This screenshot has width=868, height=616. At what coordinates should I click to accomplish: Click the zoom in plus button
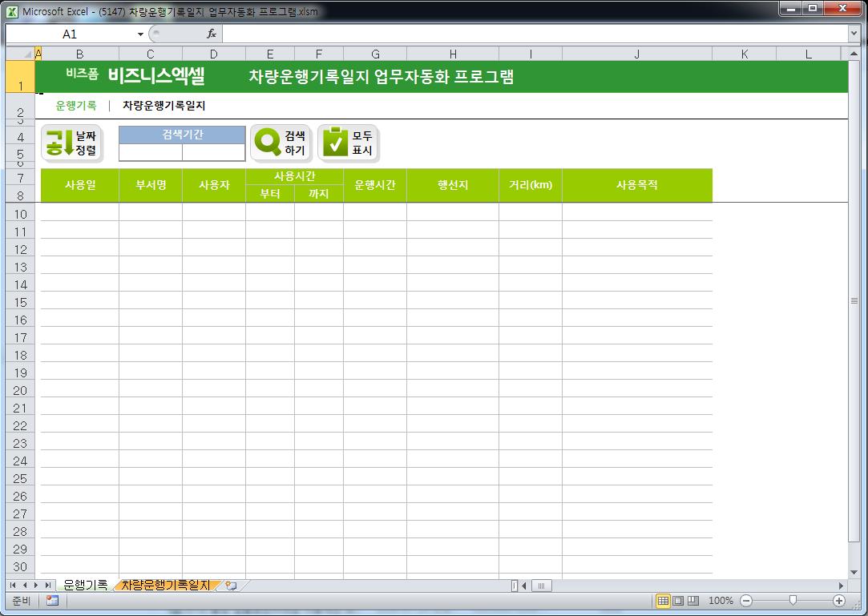coord(839,601)
